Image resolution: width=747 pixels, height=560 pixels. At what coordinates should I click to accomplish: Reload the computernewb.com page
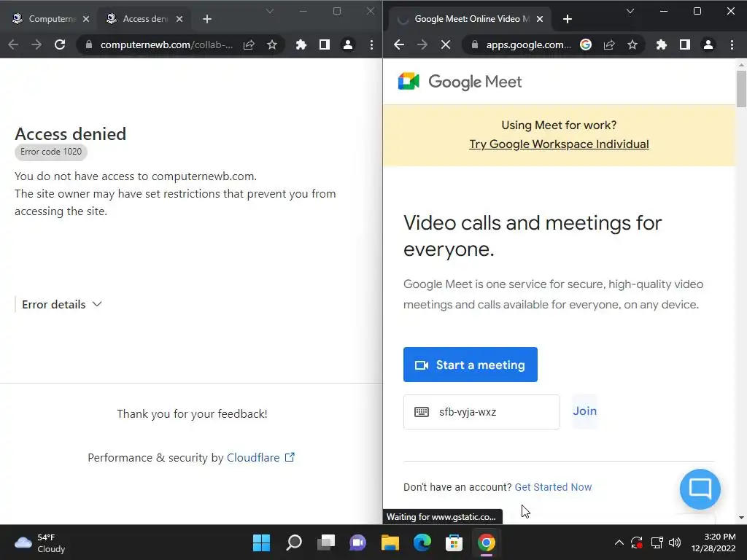point(60,44)
